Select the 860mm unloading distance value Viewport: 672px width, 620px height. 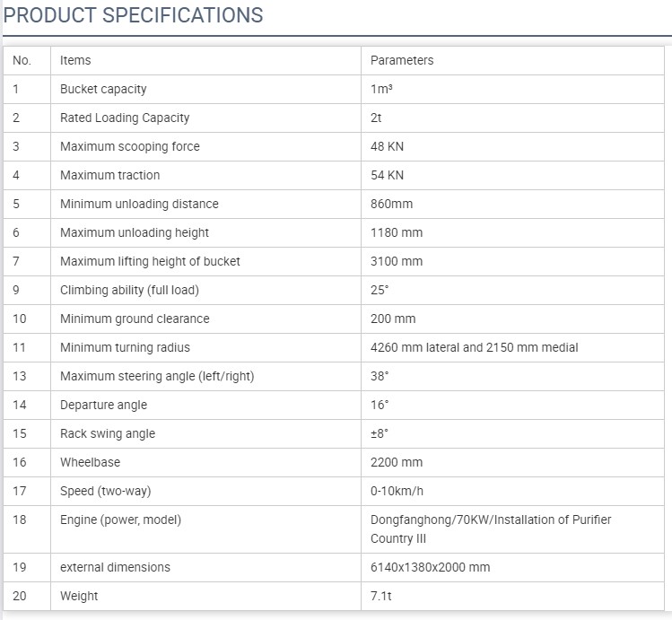392,204
